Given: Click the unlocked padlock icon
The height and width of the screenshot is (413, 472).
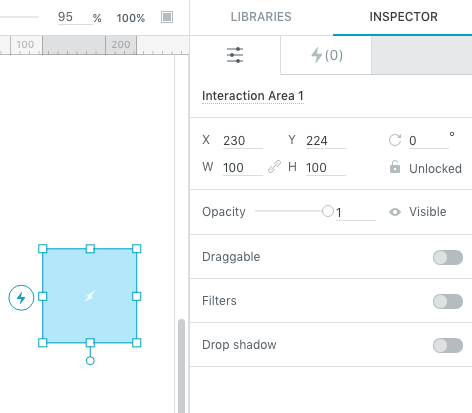Looking at the screenshot, I should point(395,167).
